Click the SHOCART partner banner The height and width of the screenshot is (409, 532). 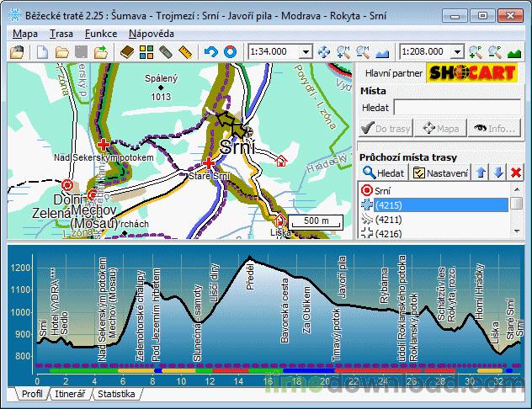click(x=472, y=72)
